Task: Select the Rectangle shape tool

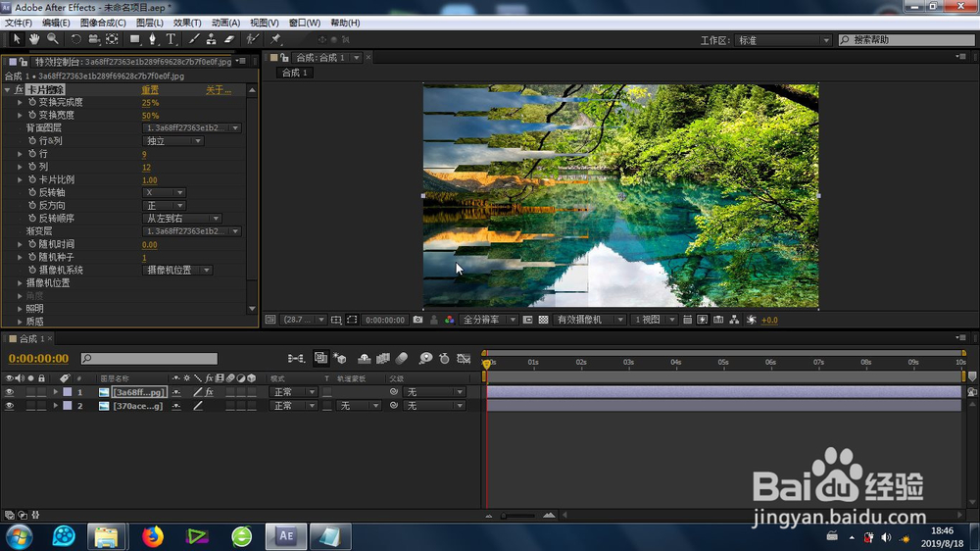Action: pyautogui.click(x=134, y=39)
